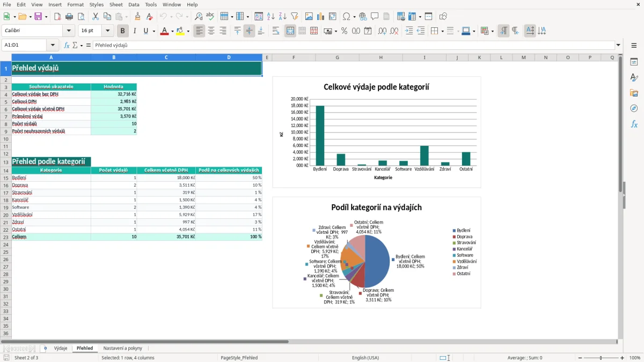644x362 pixels.
Task: Open the font color dropdown arrow
Action: [x=172, y=31]
